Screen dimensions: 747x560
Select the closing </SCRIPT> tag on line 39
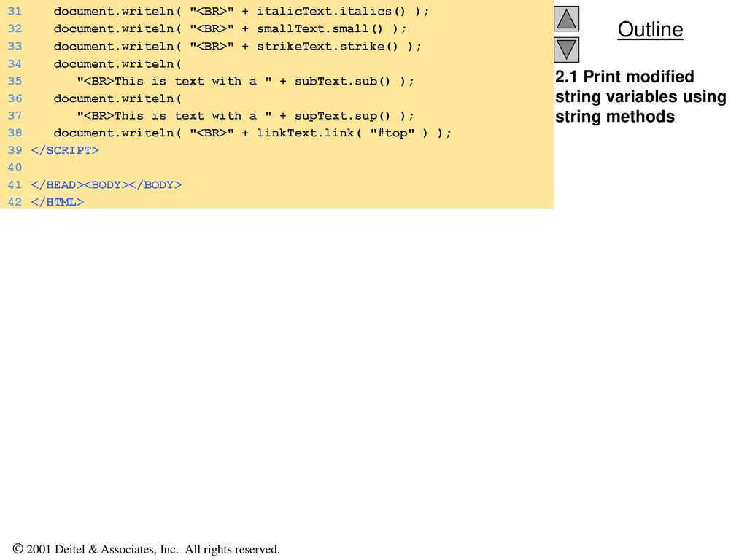pos(65,150)
